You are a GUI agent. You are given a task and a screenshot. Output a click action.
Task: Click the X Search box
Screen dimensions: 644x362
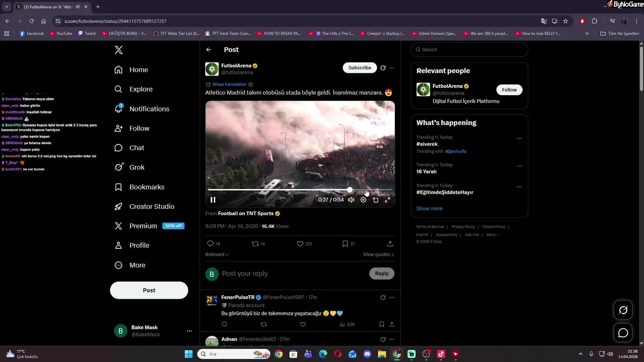click(469, 50)
